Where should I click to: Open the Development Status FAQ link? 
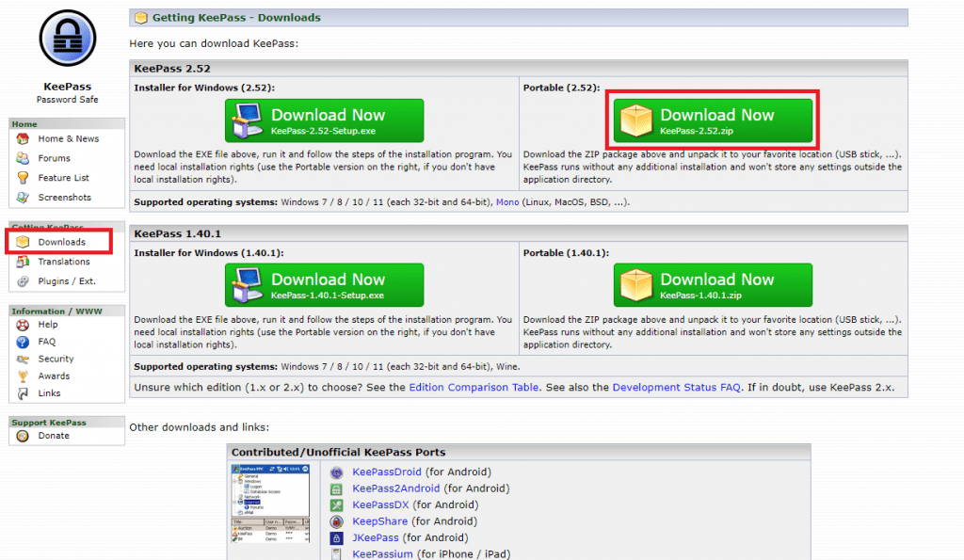coord(676,387)
